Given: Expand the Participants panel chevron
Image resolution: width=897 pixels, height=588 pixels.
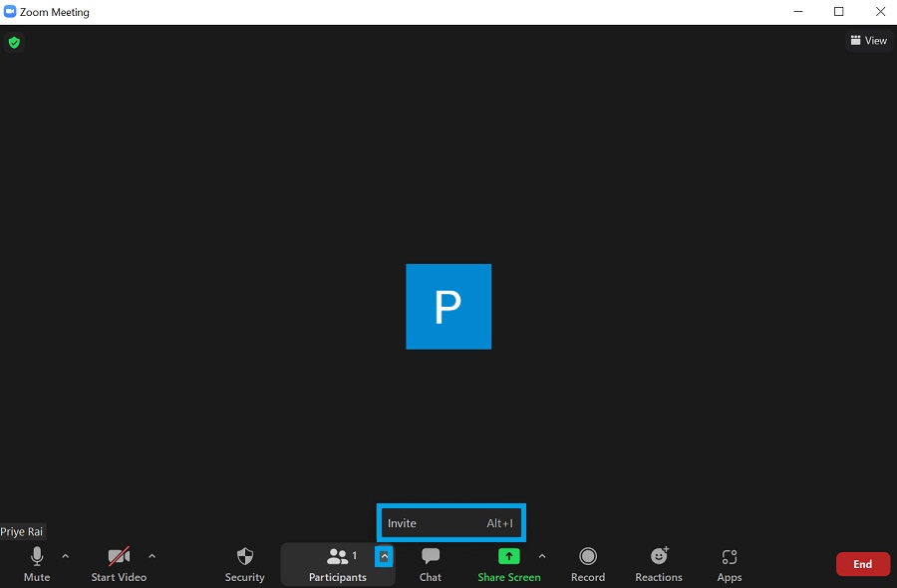Looking at the screenshot, I should (384, 557).
